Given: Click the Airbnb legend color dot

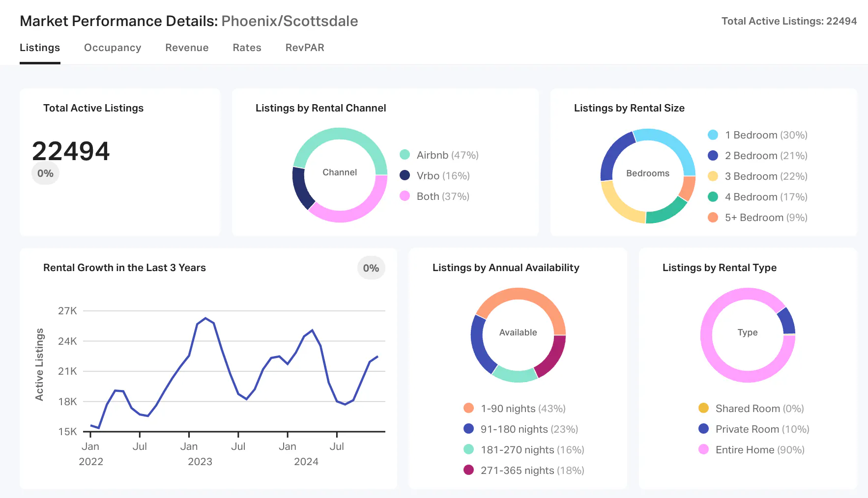Looking at the screenshot, I should coord(405,155).
